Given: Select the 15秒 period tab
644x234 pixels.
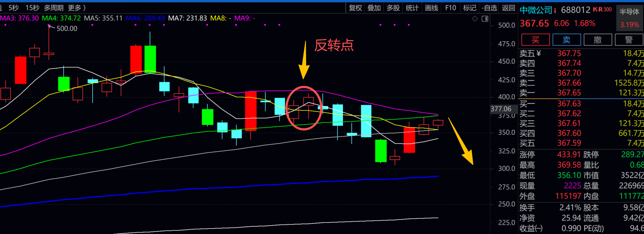Looking at the screenshot, I should [32, 8].
